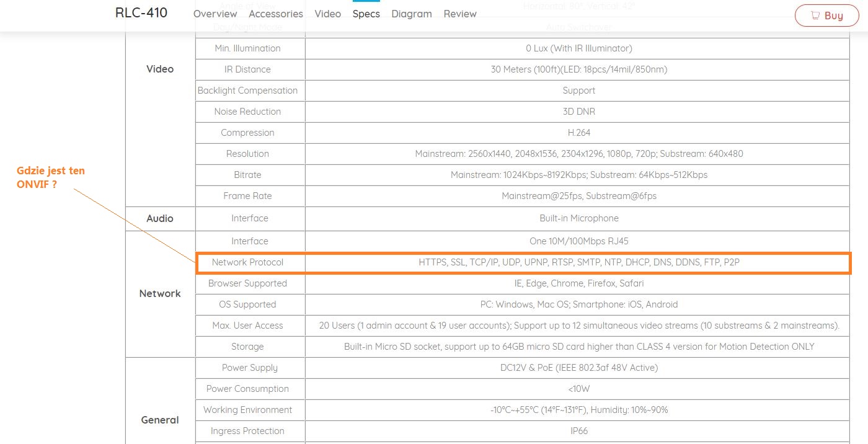
Task: Click the Bitrate label
Action: tap(247, 175)
